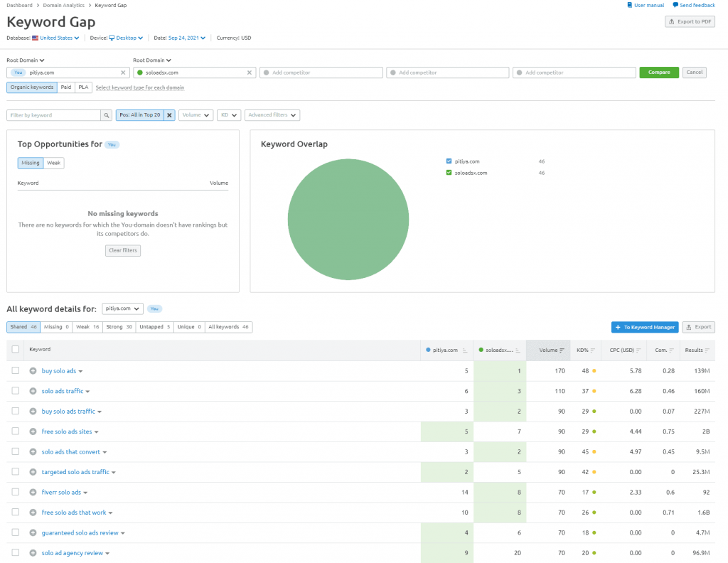Open the pitiya.com keyword details dropdown
Viewport: 728px width, 563px height.
point(122,309)
